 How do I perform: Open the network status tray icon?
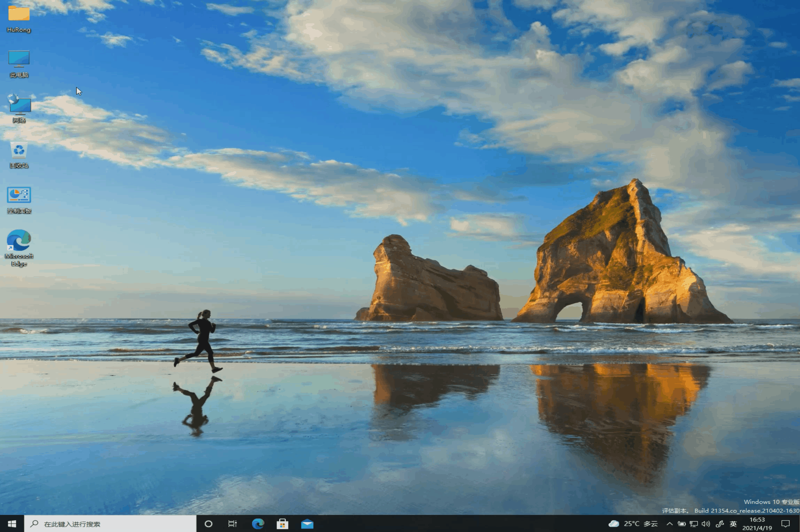[x=694, y=524]
